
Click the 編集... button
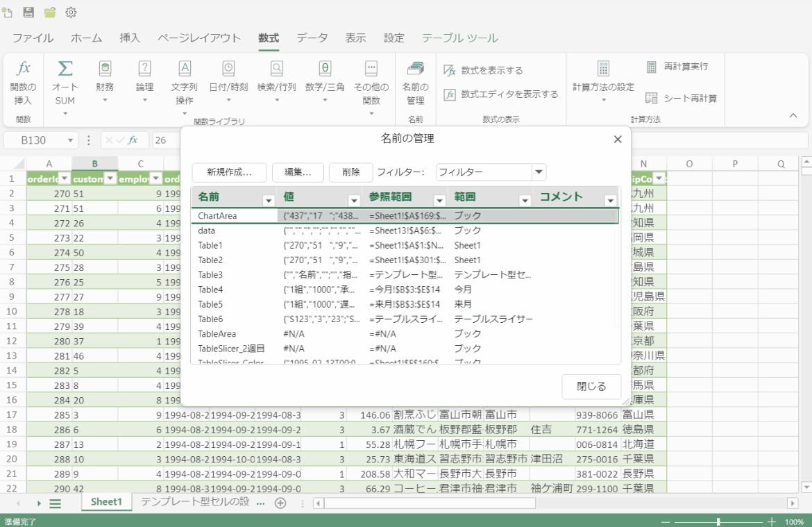(298, 172)
